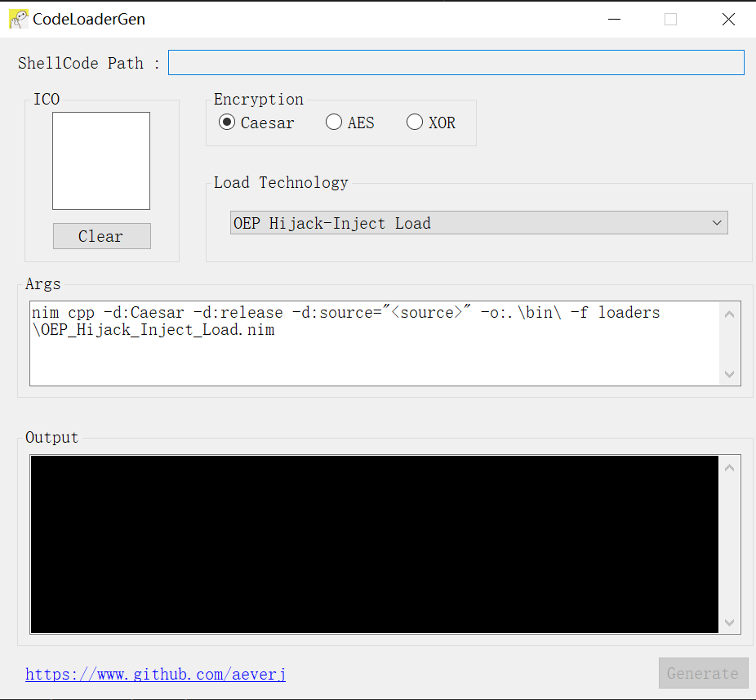Click the CodeLoaderGen application icon

tap(17, 18)
